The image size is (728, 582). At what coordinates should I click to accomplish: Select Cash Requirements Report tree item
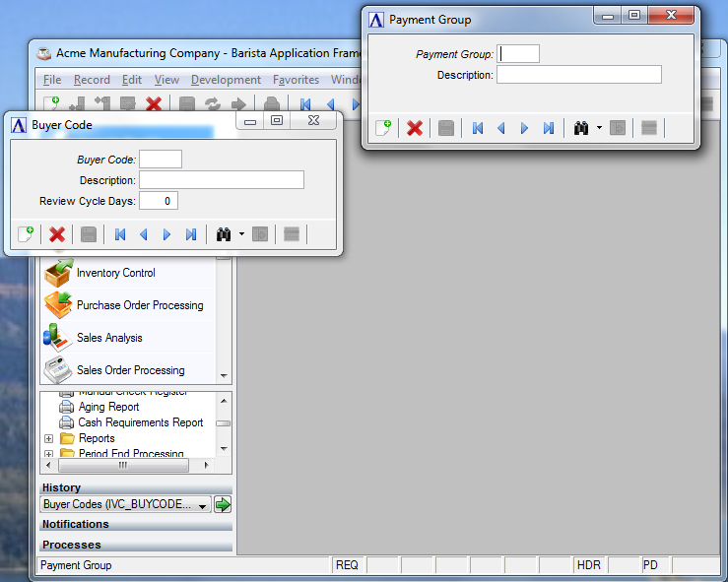pos(141,422)
